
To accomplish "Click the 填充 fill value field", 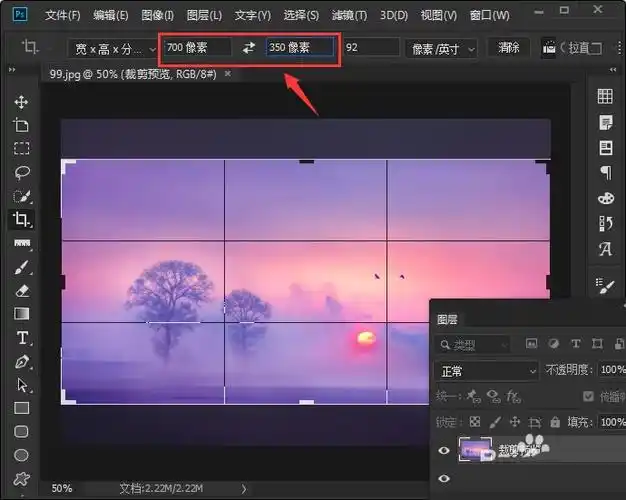I will 612,422.
